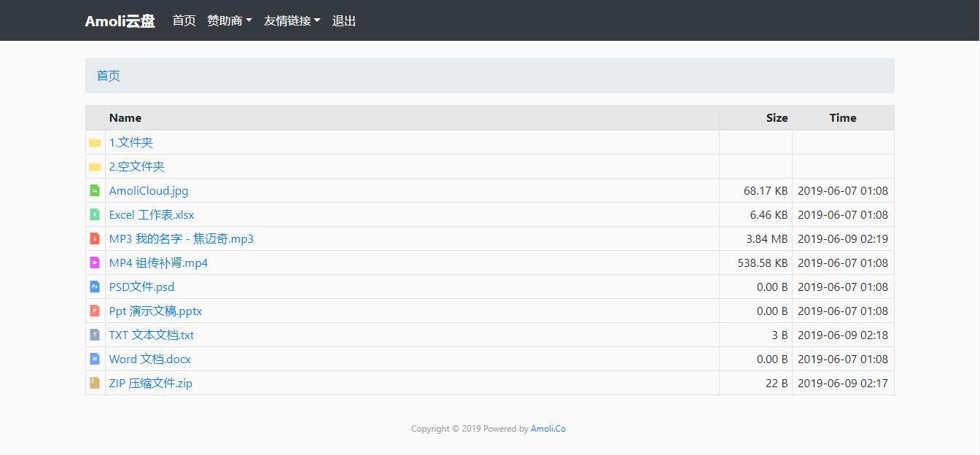980x455 pixels.
Task: Click the Copyright © 2019 Powered by text
Action: 470,429
